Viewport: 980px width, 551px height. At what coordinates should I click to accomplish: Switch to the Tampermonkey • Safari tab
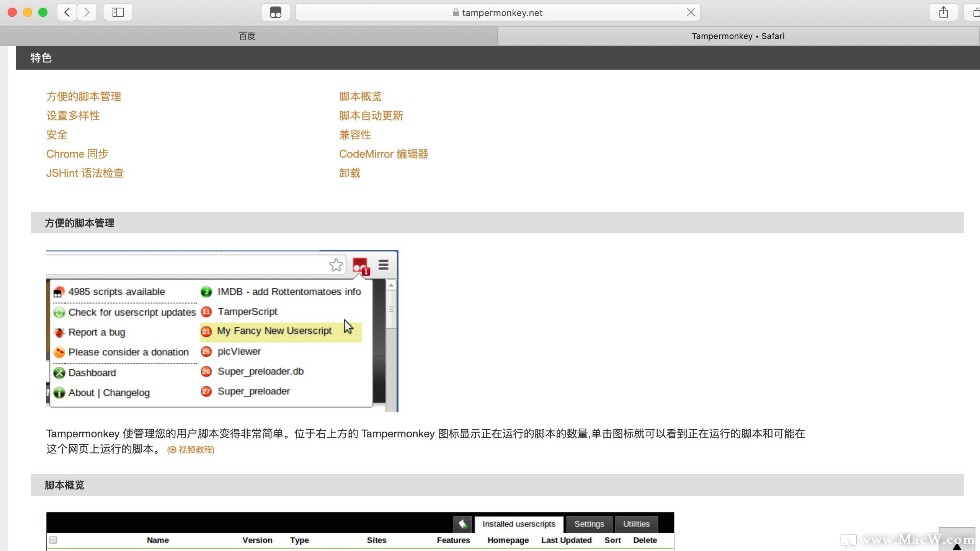coord(738,36)
